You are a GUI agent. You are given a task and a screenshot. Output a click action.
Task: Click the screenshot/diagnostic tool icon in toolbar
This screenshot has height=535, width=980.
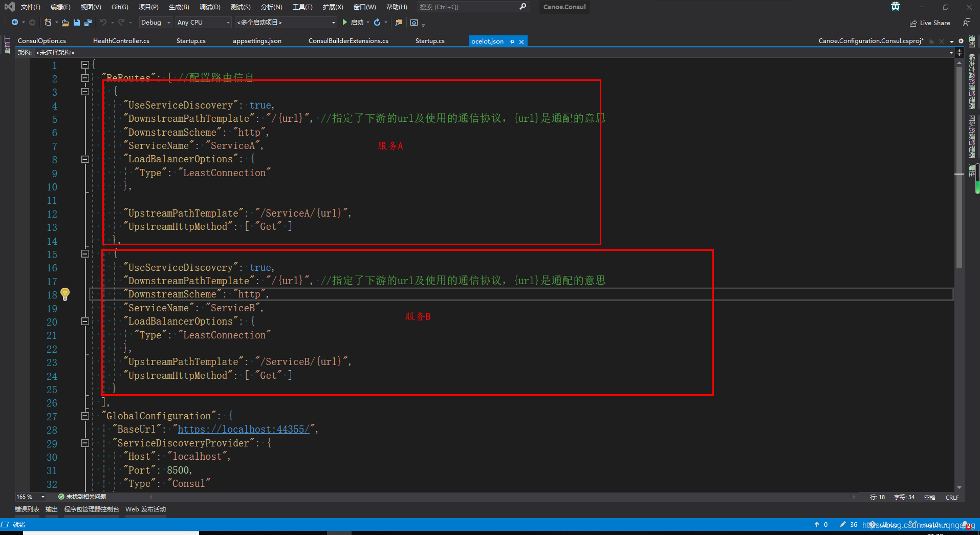pos(414,22)
